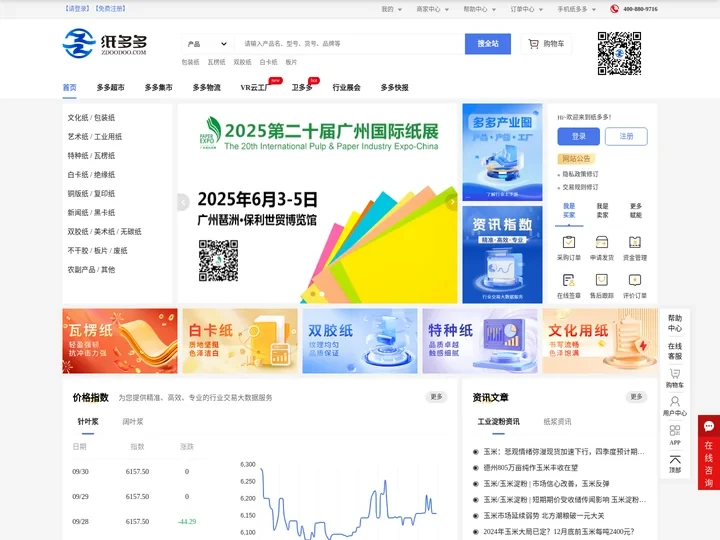
Task: Open the 多多集市 nav item
Action: (x=158, y=88)
